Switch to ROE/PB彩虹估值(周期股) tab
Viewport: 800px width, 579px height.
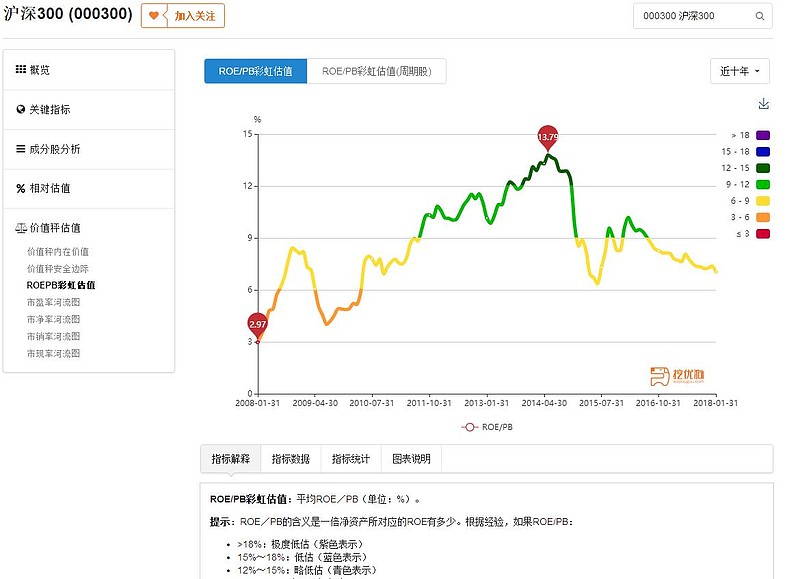(377, 71)
